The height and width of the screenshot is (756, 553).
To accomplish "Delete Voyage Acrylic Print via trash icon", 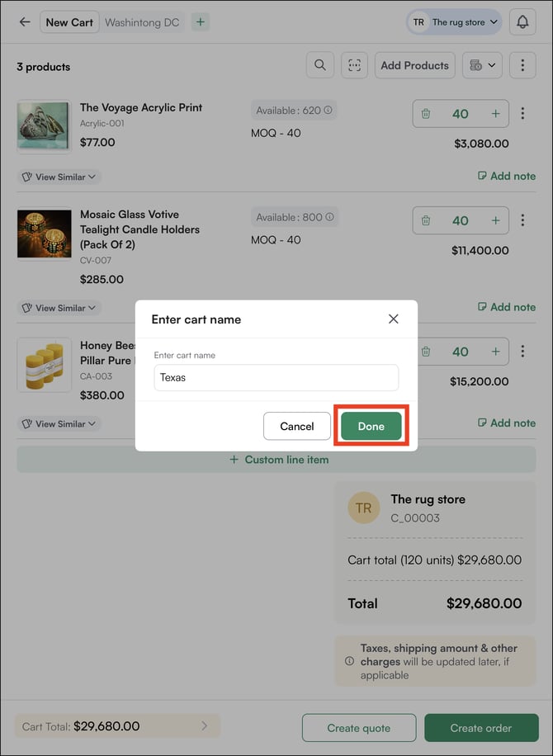I will pyautogui.click(x=426, y=114).
